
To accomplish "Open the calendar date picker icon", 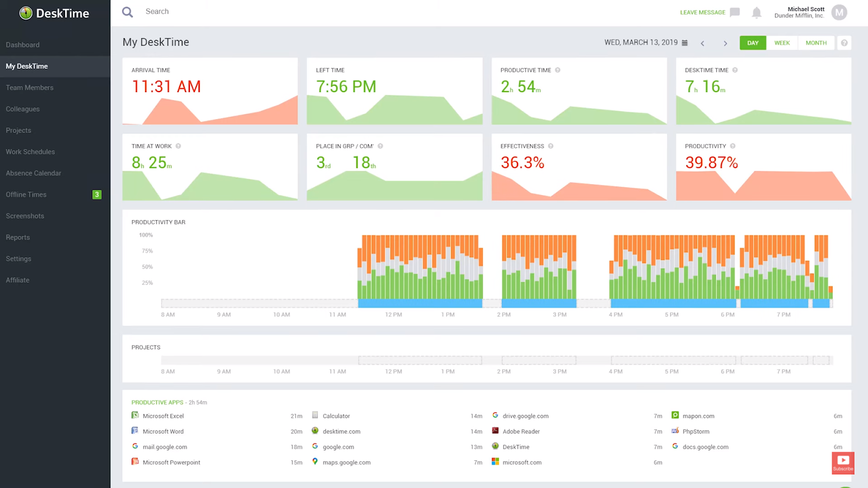I will 685,43.
